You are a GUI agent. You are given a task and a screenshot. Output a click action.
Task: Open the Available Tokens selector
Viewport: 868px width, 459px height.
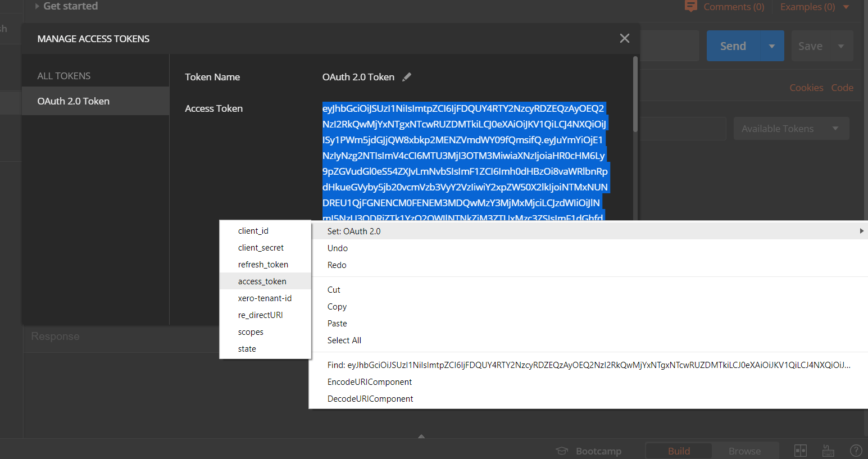tap(790, 128)
